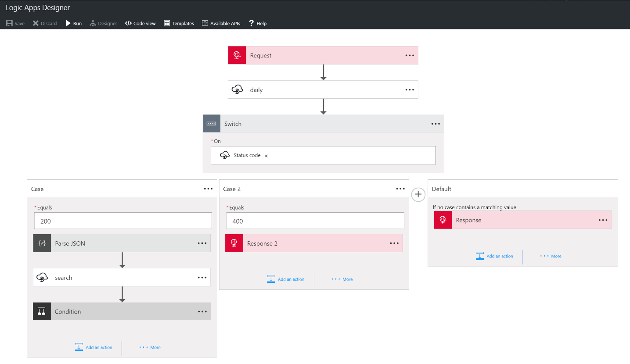Remove the Status code token
The image size is (630, 364).
[266, 155]
